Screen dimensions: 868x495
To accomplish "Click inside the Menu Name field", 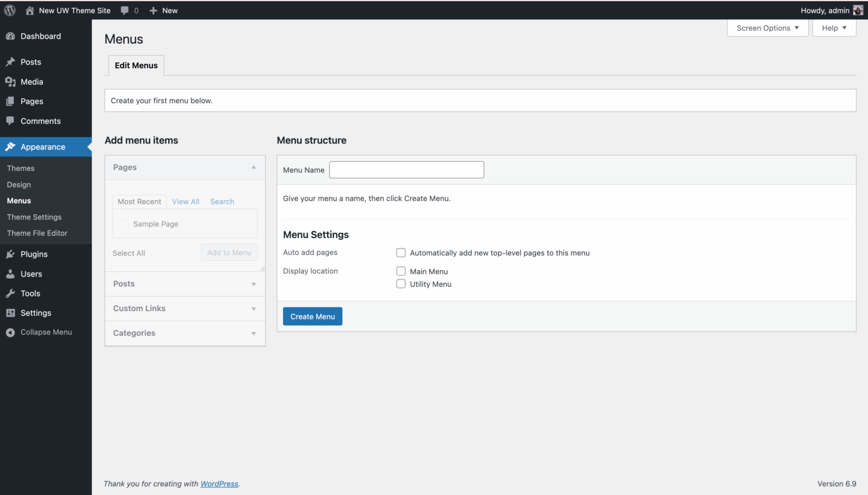I will [x=406, y=170].
